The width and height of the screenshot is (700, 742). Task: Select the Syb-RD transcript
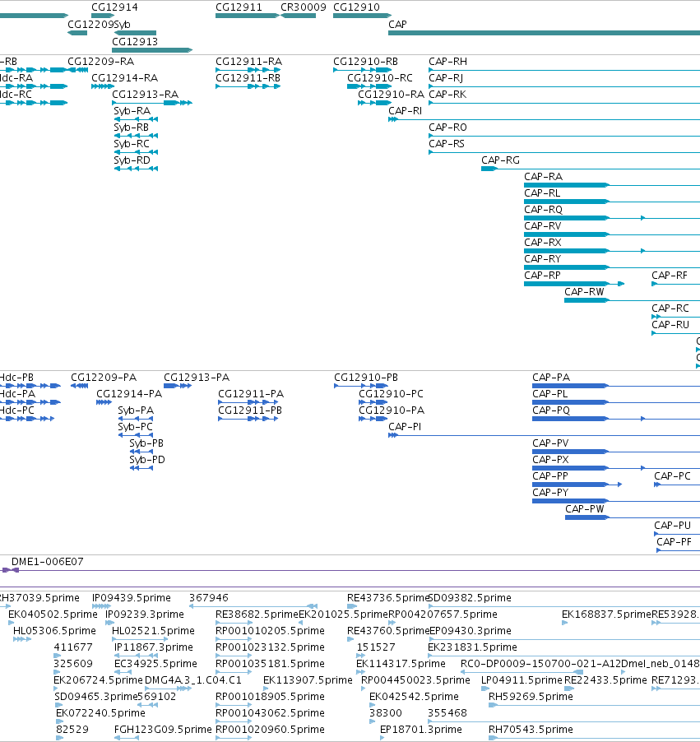coord(132,160)
